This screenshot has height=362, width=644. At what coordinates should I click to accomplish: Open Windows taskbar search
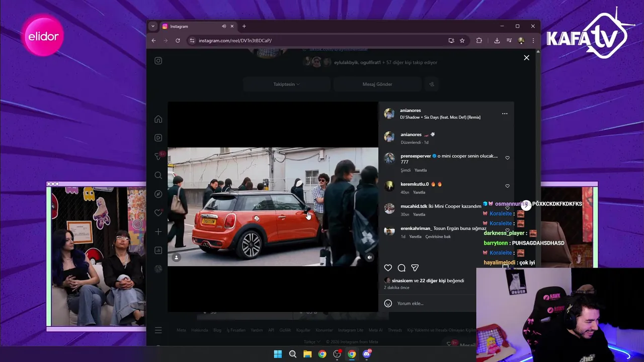pyautogui.click(x=292, y=354)
